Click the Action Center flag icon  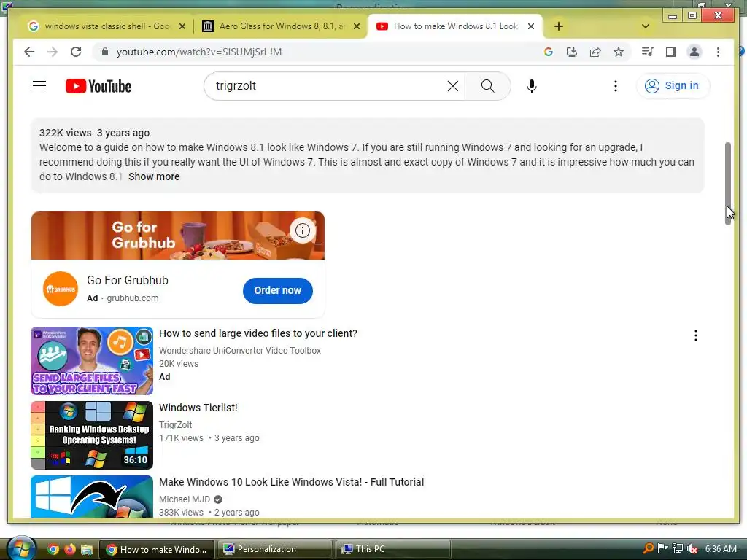coord(662,549)
